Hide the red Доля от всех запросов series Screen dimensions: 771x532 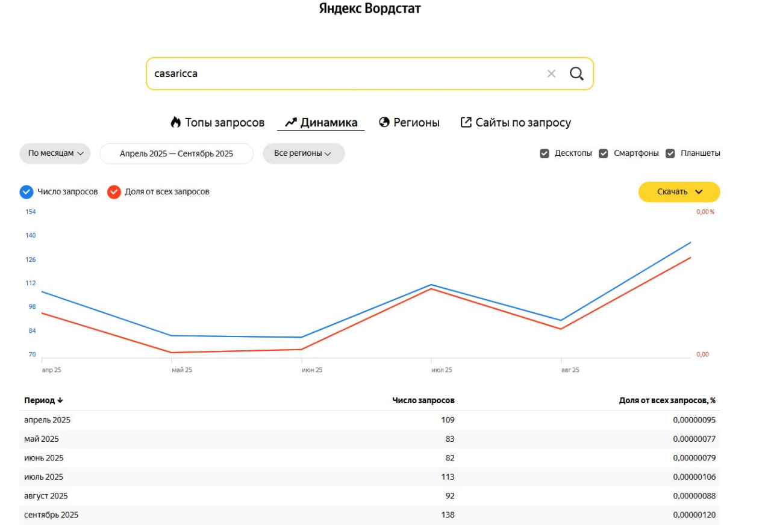pos(114,192)
